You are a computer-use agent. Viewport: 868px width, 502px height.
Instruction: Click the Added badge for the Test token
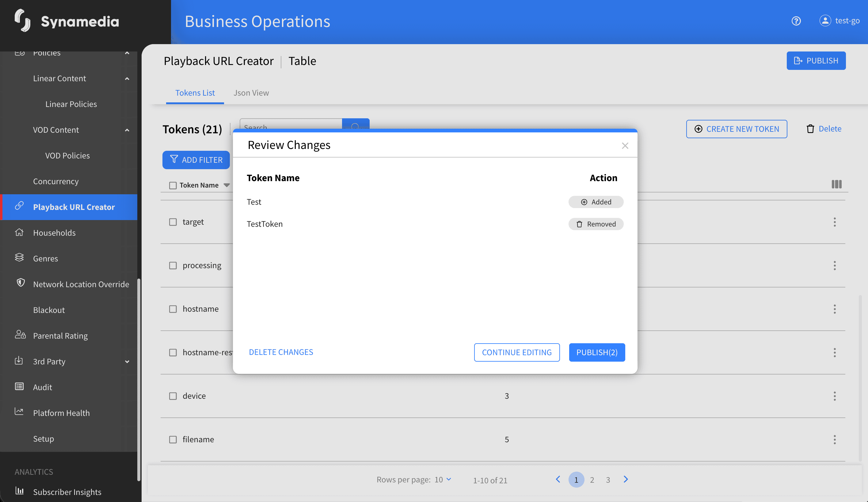pyautogui.click(x=596, y=202)
